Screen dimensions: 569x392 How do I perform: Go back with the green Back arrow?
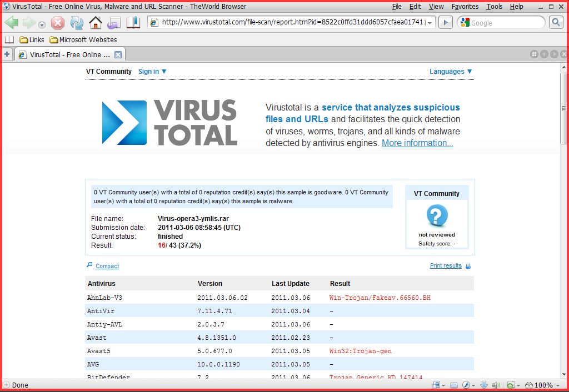(12, 22)
